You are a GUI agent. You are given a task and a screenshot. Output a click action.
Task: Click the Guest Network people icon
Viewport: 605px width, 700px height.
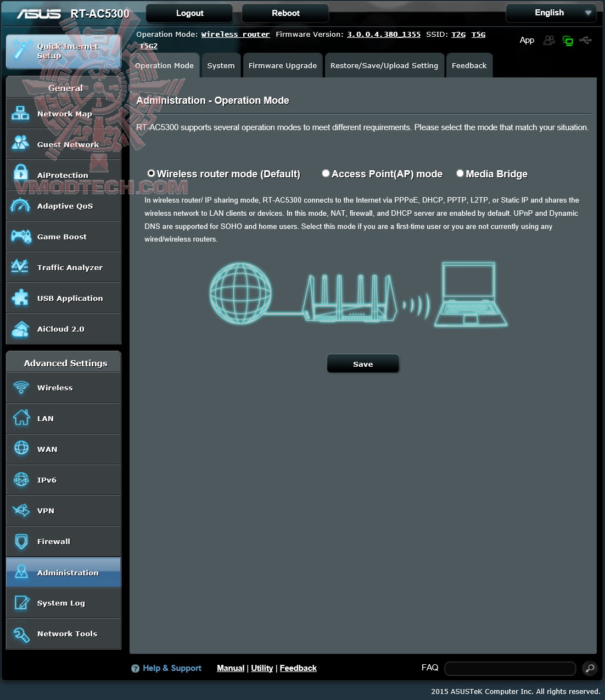coord(20,144)
